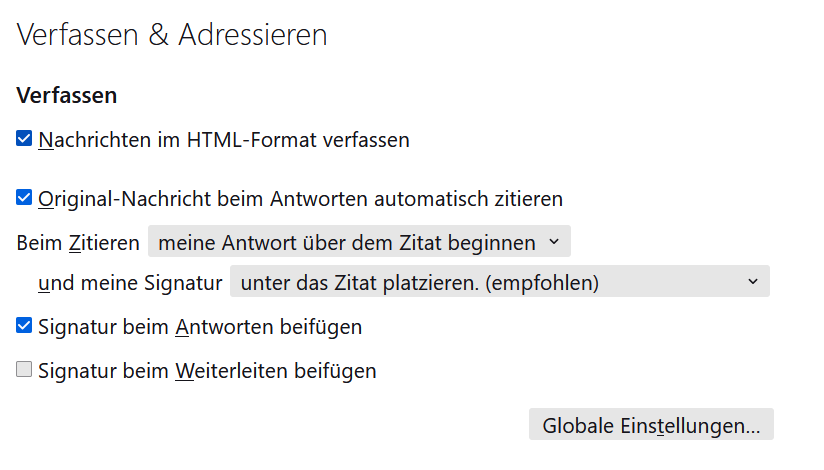Click the 'Beim Zitieren' label
824x470 pixels.
coord(78,243)
